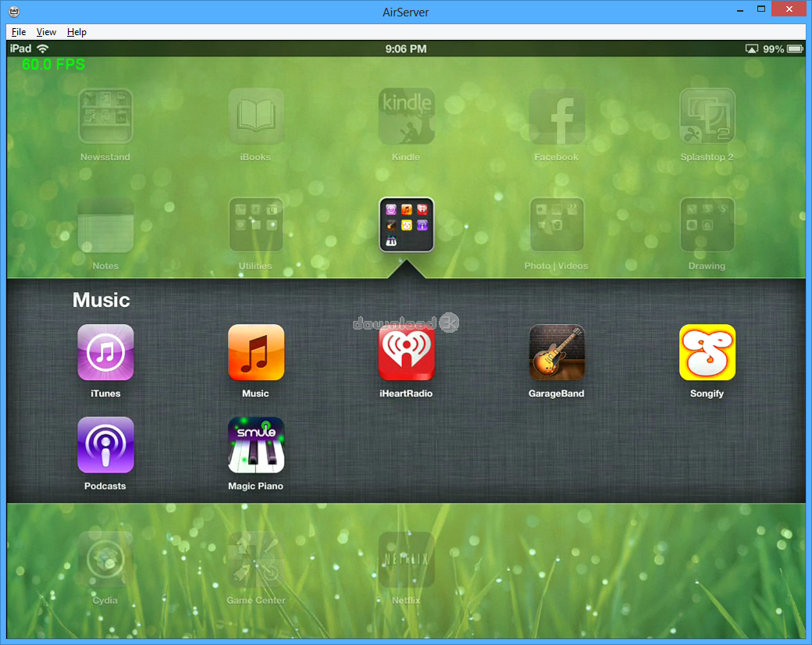Open the iTunes app
Screen dimensions: 812x645
[x=105, y=352]
